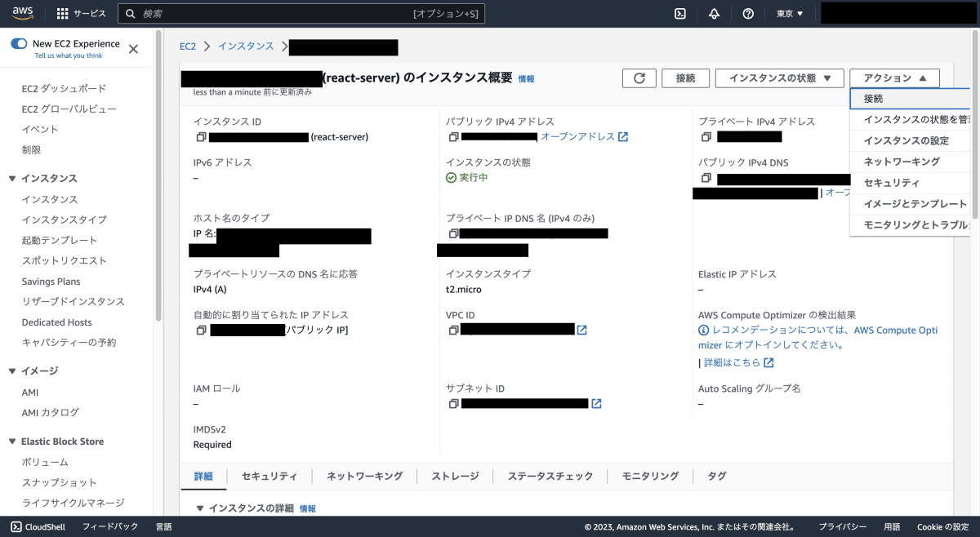Open スポットリクエスト in sidebar
The image size is (980, 537).
[64, 261]
